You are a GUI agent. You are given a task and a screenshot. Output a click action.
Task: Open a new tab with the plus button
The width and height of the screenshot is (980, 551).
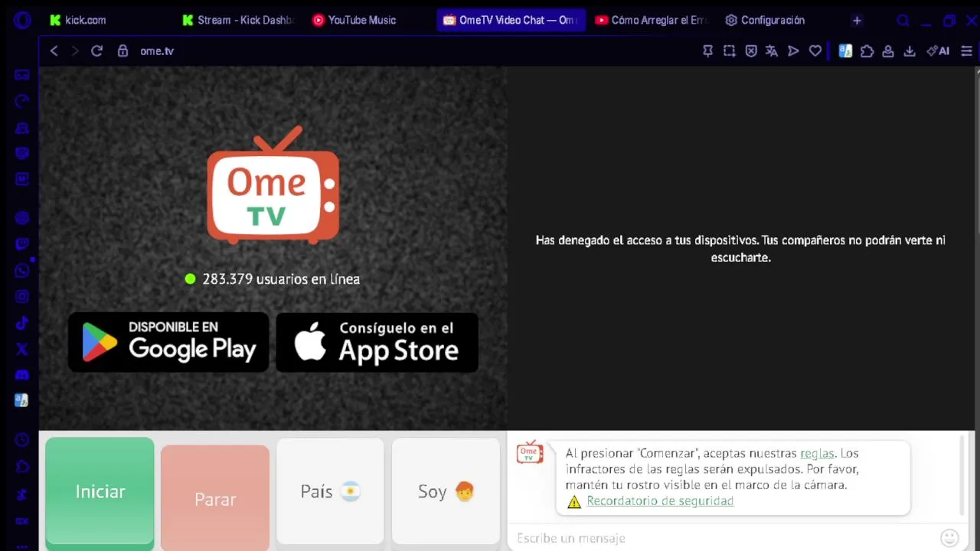857,21
